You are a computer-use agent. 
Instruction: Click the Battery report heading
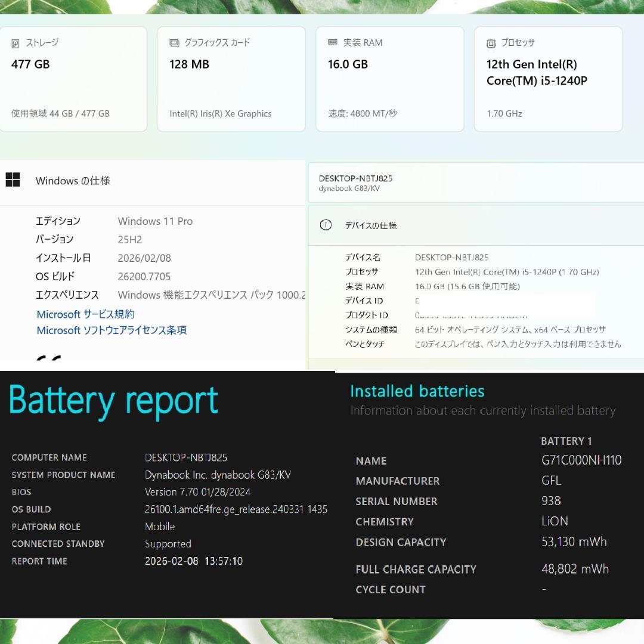click(113, 401)
